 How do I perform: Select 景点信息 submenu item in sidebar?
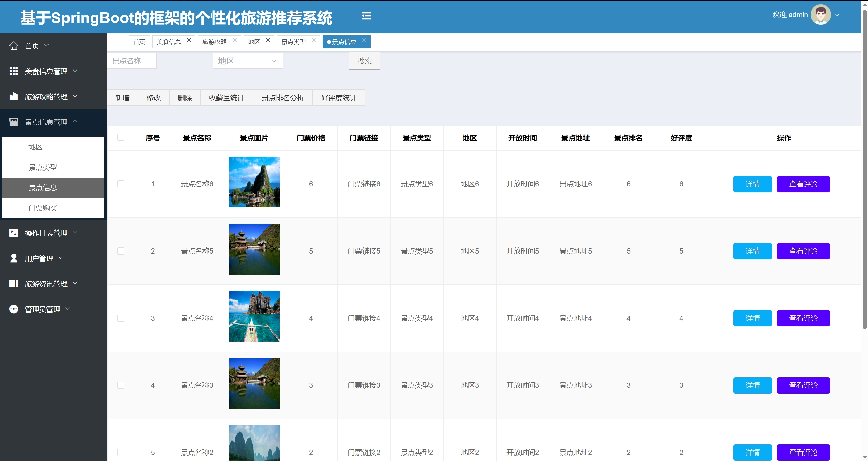53,188
